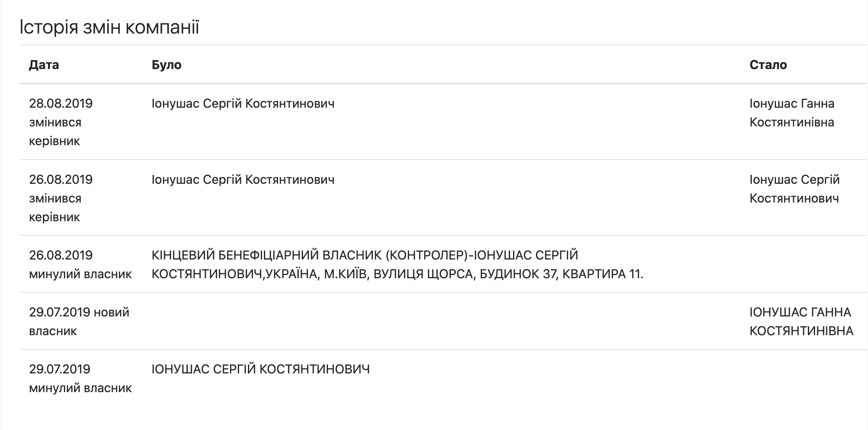Click 'Іонушас Сергій Костянтинович' in the 28.08.2019 row
Image resolution: width=868 pixels, height=430 pixels.
(243, 103)
